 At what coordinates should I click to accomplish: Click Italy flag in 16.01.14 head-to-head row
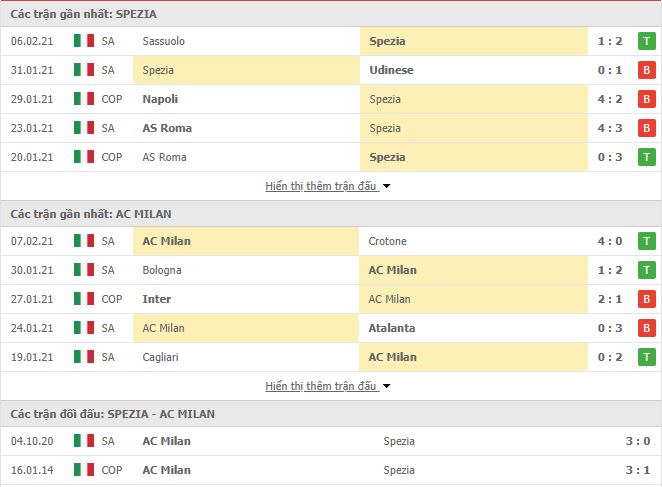84,470
